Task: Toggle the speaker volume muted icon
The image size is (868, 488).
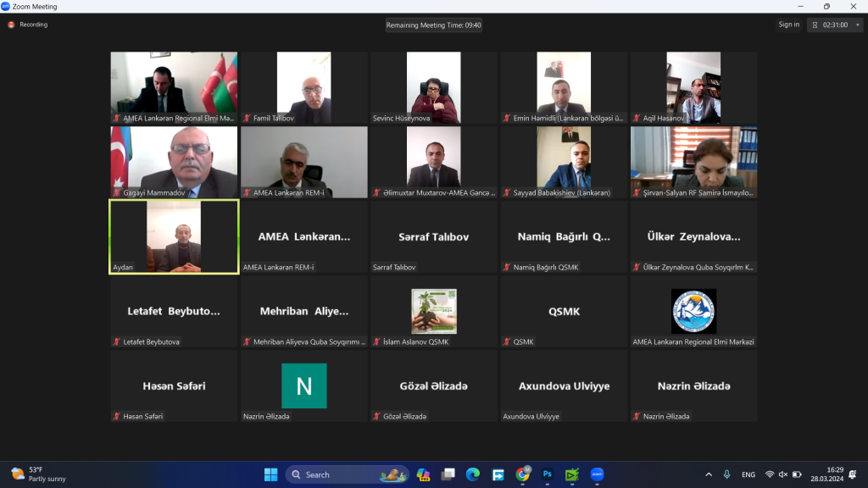Action: (x=782, y=474)
